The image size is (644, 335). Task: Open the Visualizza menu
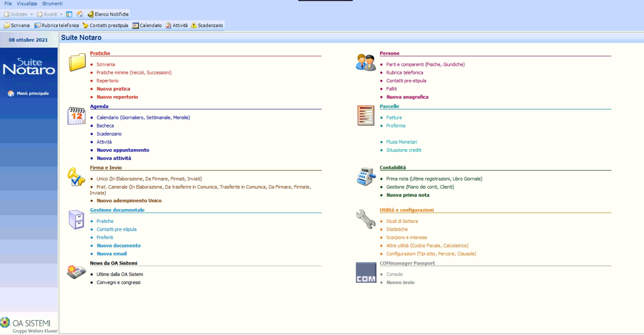pos(27,3)
